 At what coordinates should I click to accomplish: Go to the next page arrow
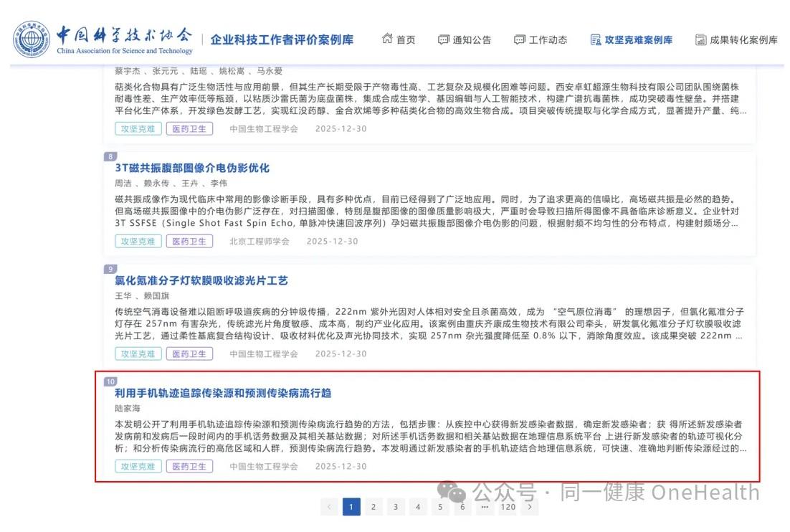(x=530, y=507)
